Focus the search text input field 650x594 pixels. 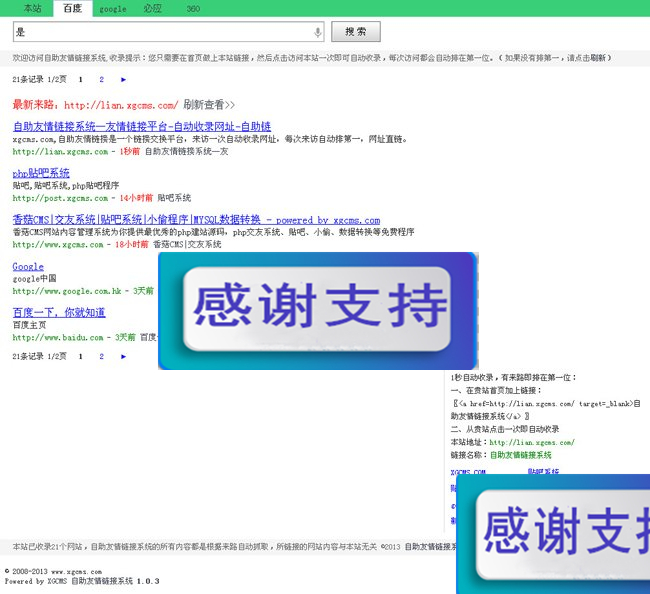click(x=168, y=32)
